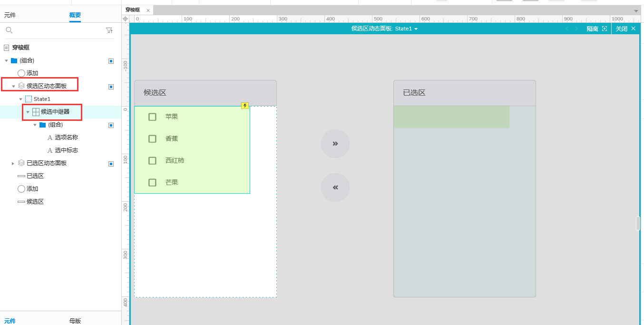The image size is (644, 325).
Task: Expand the 已选区动态面板 tree arrow
Action: point(13,163)
